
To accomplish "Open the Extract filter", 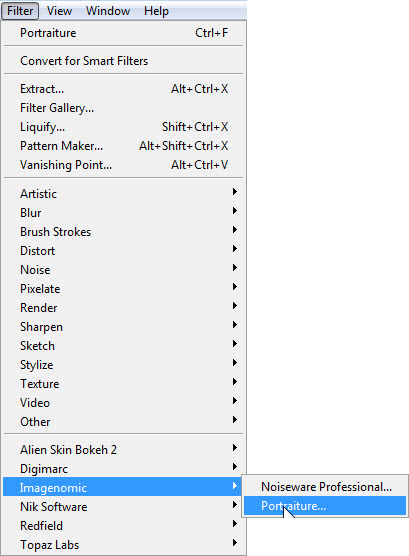I will pyautogui.click(x=123, y=89).
